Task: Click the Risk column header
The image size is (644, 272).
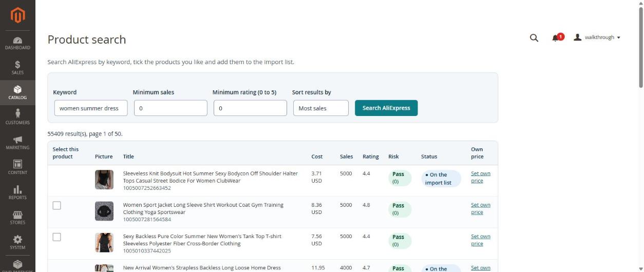Action: 393,157
